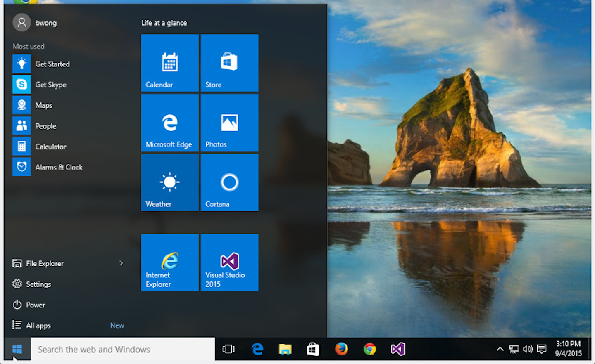Click the Most used heading

[x=29, y=46]
